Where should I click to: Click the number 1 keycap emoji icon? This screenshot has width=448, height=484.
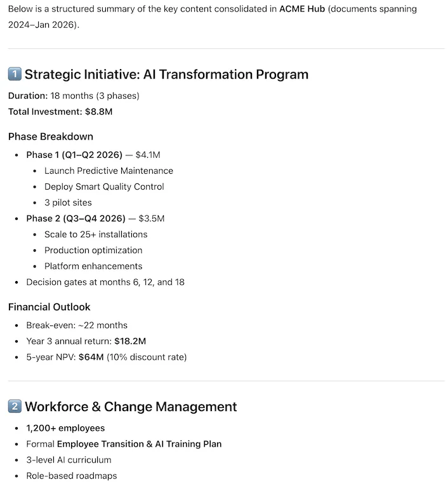pos(15,75)
